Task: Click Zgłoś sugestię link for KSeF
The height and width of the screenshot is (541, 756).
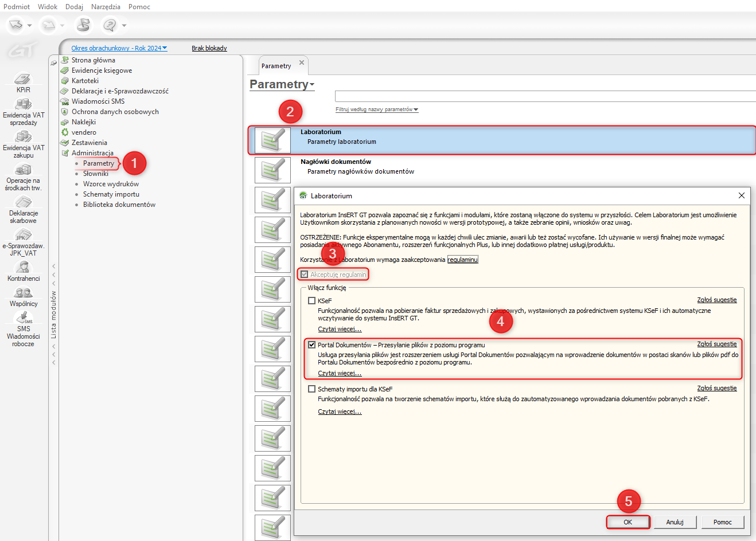Action: (x=717, y=300)
